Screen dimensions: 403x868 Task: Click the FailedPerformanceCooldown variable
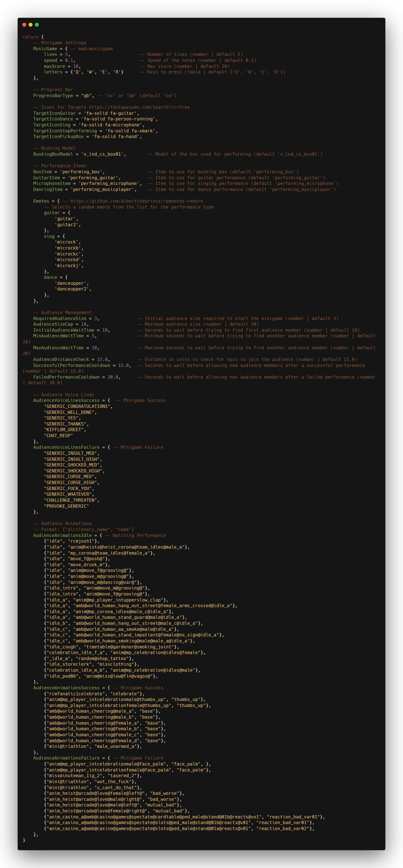(66, 377)
